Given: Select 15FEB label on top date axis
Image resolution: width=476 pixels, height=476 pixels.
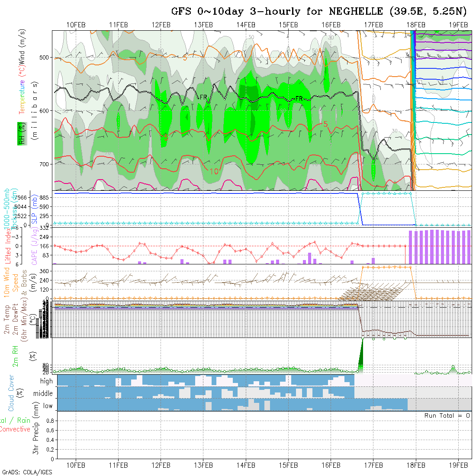Looking at the screenshot, I should pos(288,25).
